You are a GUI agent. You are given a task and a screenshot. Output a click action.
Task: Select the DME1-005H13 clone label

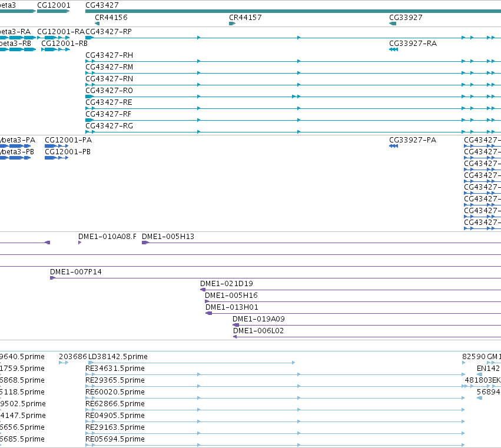168,237
